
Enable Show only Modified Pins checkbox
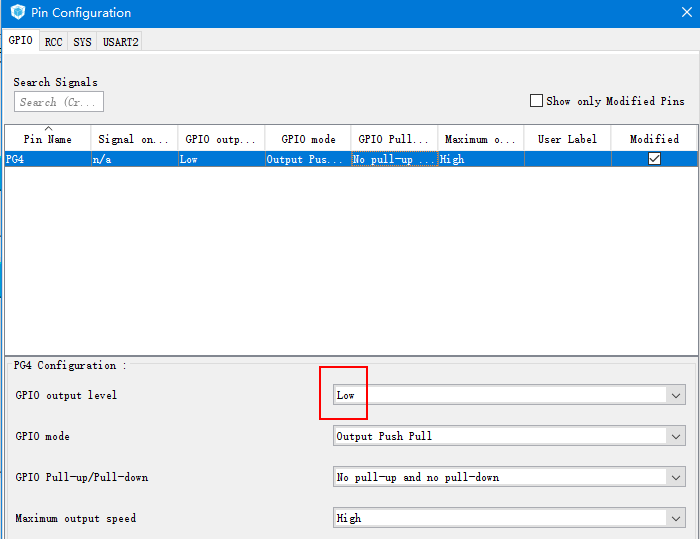[x=536, y=100]
